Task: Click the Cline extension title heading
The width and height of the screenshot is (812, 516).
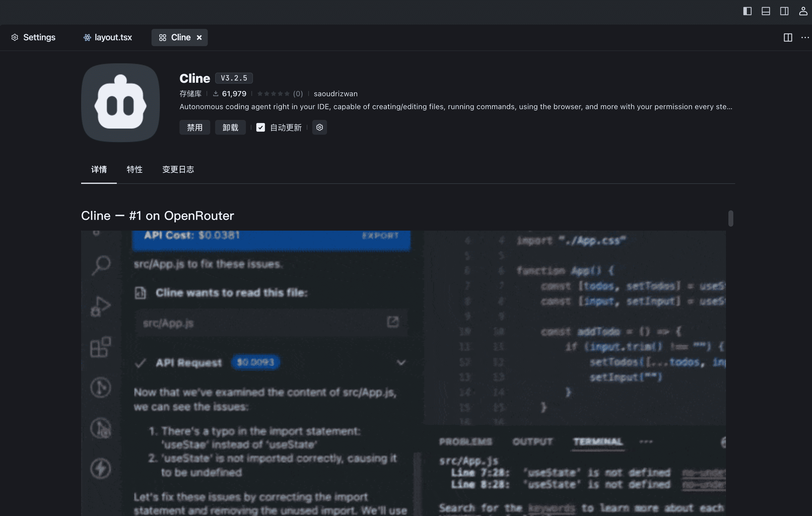Action: pos(195,78)
